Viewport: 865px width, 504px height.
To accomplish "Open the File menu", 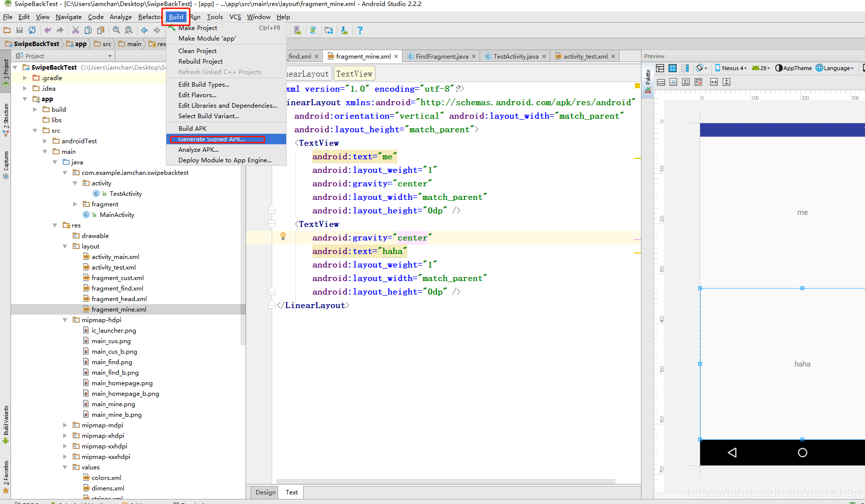I will (8, 17).
